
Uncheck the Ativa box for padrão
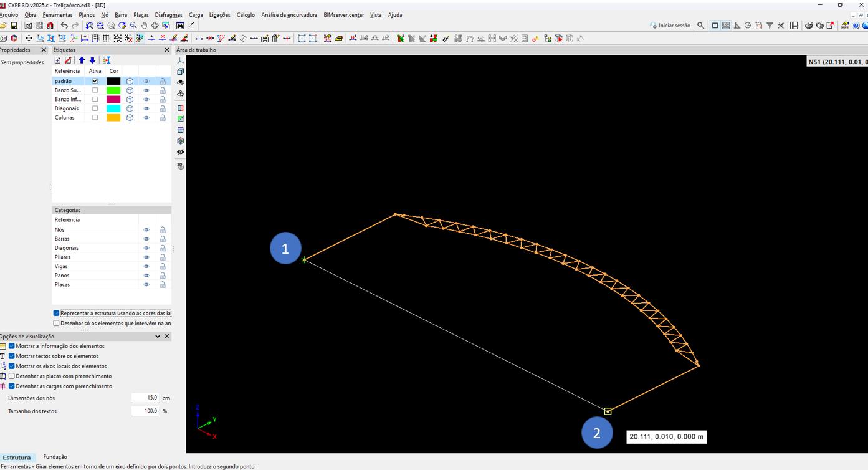click(95, 81)
